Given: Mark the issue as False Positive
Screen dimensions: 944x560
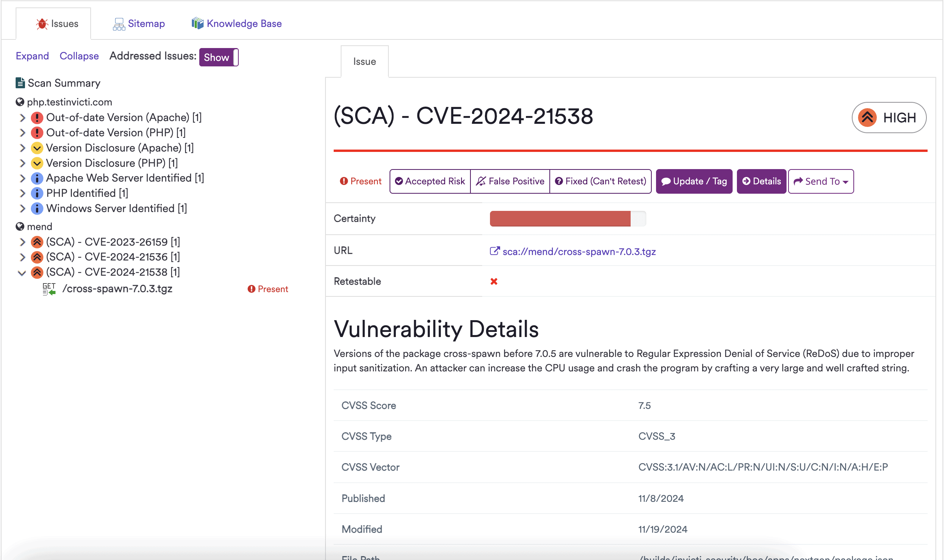Looking at the screenshot, I should click(x=510, y=181).
